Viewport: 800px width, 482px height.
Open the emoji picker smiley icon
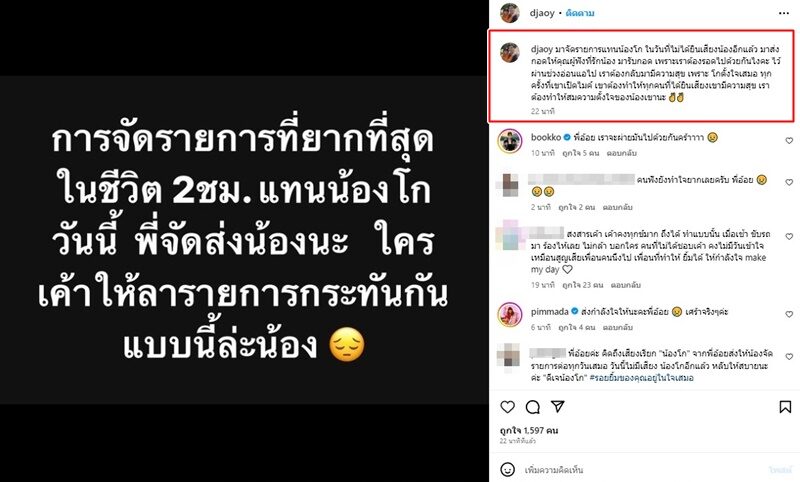pos(507,469)
